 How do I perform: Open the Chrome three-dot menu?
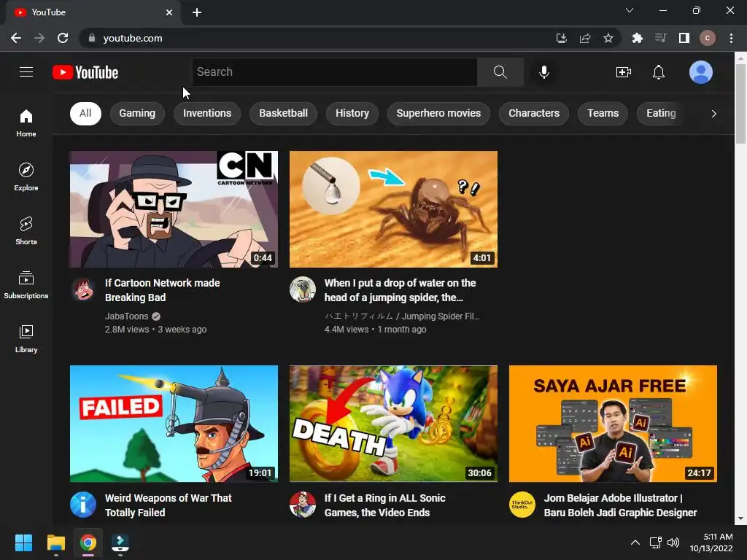coord(731,38)
